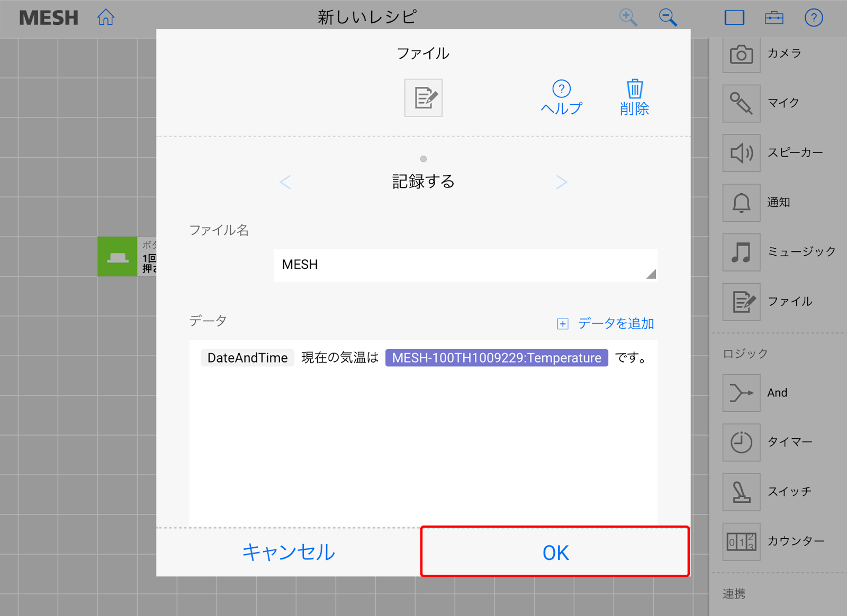Select the Timer logic block
Image resolution: width=847 pixels, height=616 pixels.
(x=741, y=442)
